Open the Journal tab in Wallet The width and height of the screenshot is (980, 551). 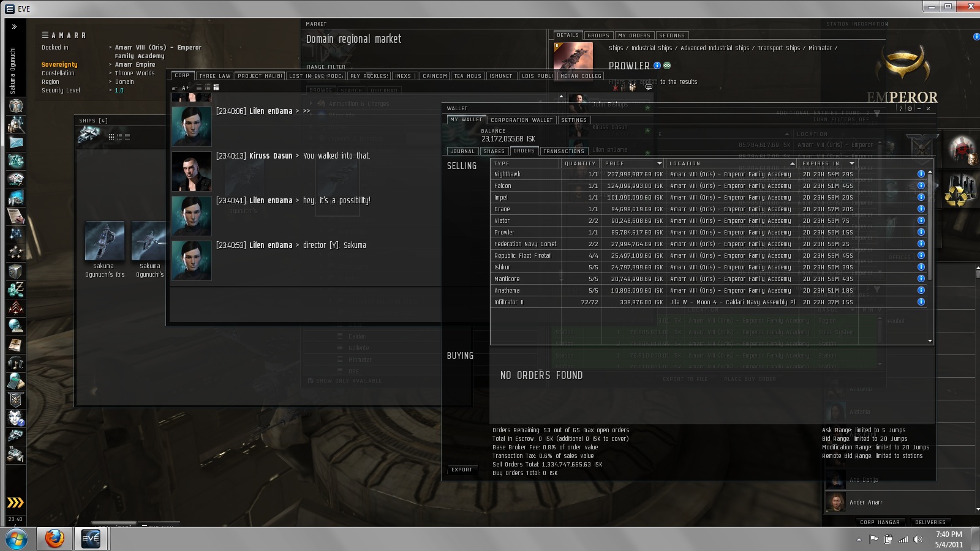pos(462,151)
